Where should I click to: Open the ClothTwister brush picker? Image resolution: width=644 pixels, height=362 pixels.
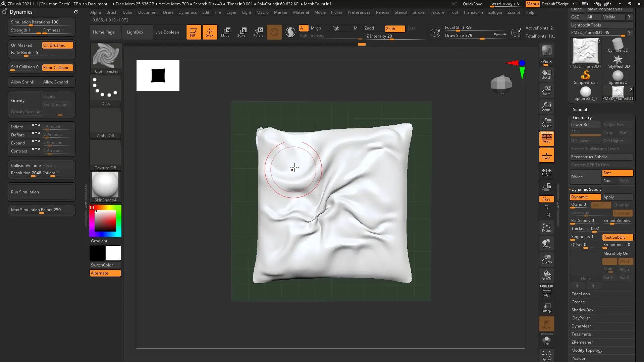pos(106,58)
